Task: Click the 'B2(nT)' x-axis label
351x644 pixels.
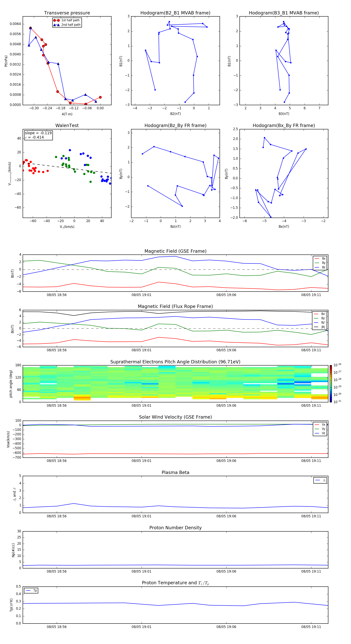Action: (175, 114)
